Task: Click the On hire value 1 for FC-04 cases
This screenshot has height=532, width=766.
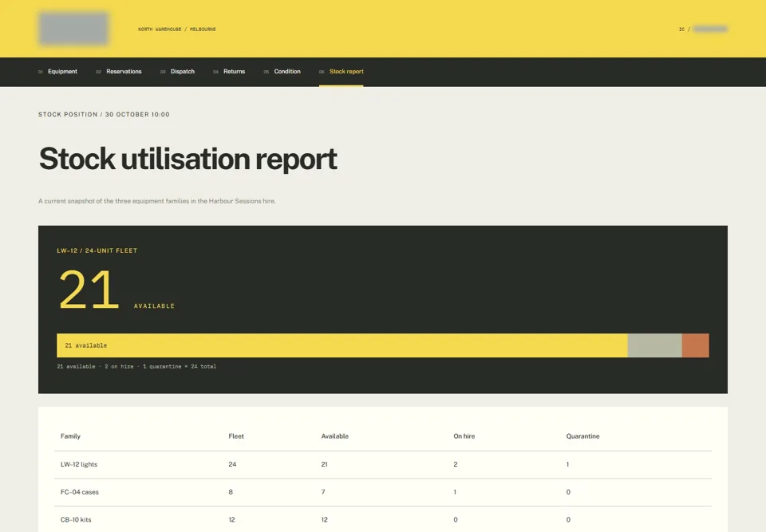Action: coord(455,492)
